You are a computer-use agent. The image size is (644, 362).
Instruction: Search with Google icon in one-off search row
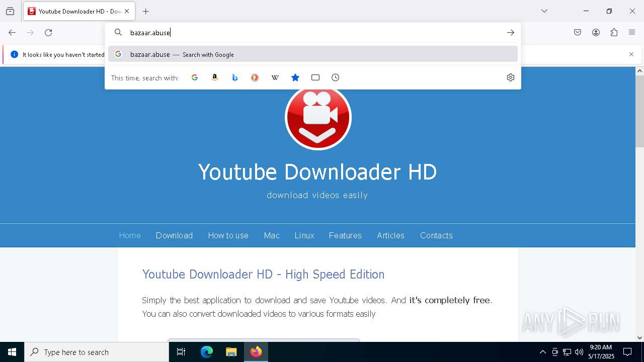click(195, 77)
